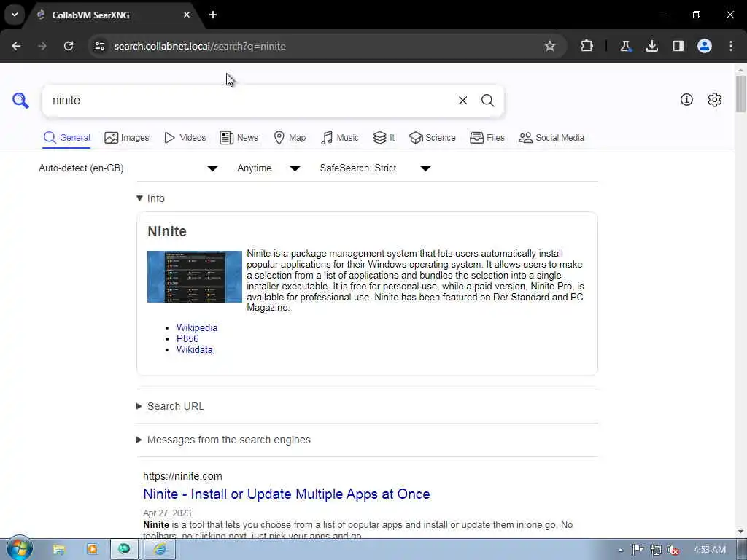Viewport: 747px width, 560px height.
Task: Open the Wikipedia link for Ninite
Action: (x=197, y=327)
